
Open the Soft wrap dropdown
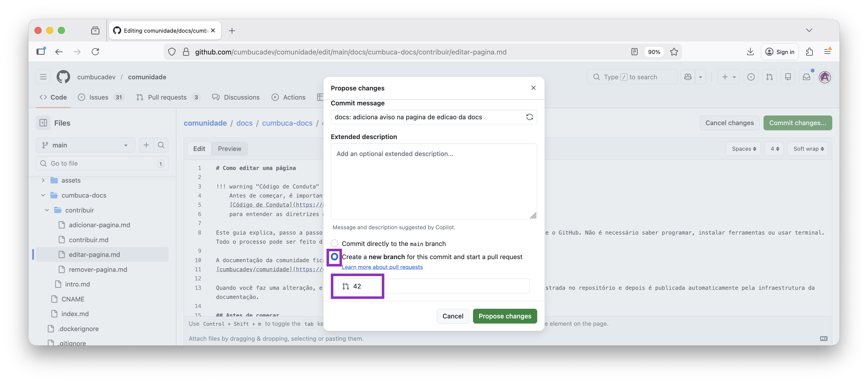pyautogui.click(x=808, y=149)
